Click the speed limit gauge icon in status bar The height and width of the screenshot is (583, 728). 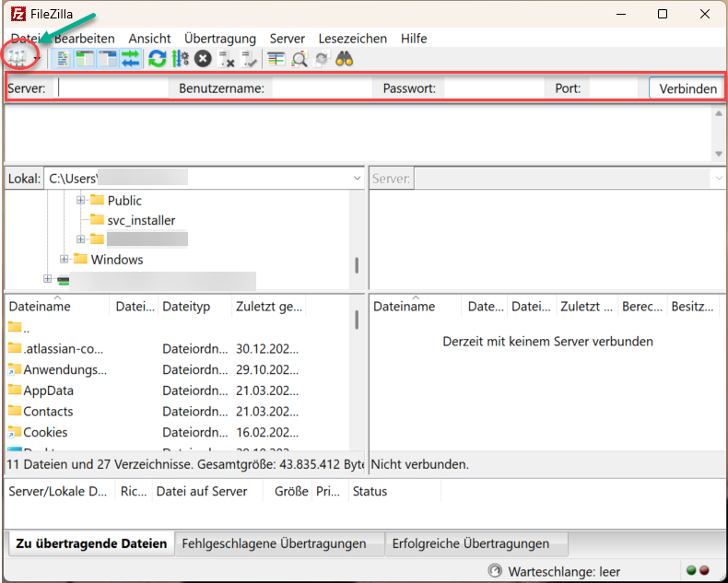(x=495, y=570)
